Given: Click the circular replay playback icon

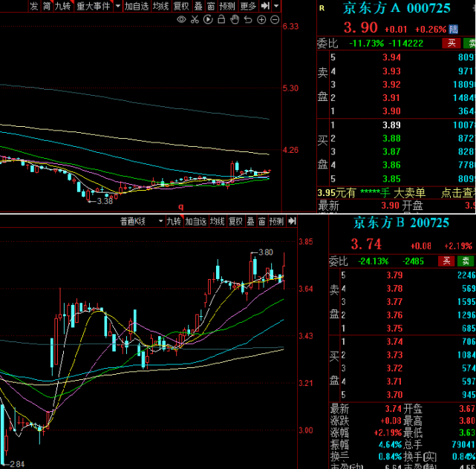Looking at the screenshot, I should [x=208, y=20].
